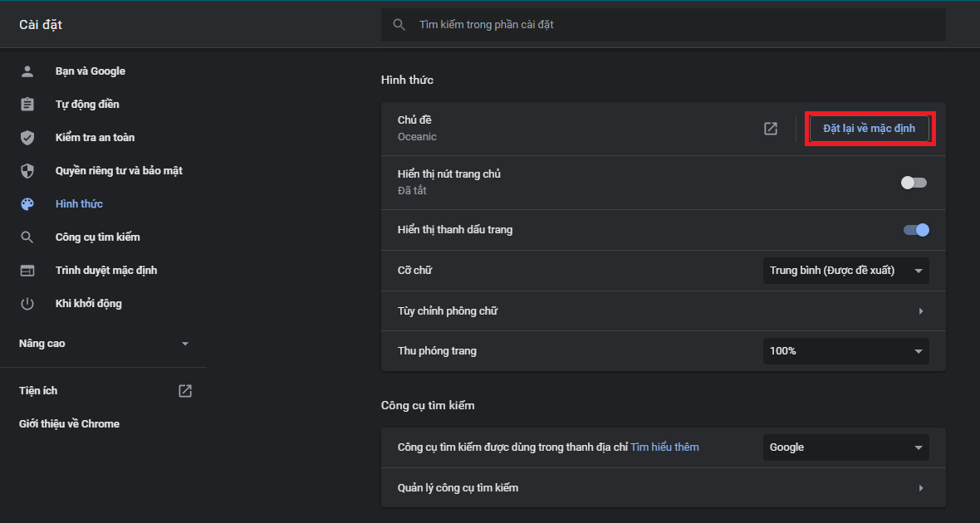Click the palette icon beside Hình thức
The width and height of the screenshot is (980, 523).
[27, 203]
